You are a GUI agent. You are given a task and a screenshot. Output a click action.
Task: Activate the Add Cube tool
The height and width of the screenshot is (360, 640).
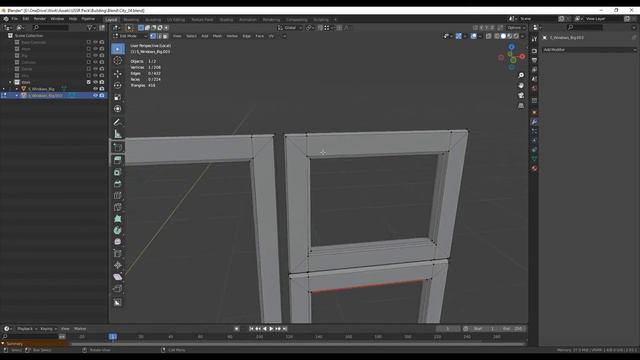118,147
